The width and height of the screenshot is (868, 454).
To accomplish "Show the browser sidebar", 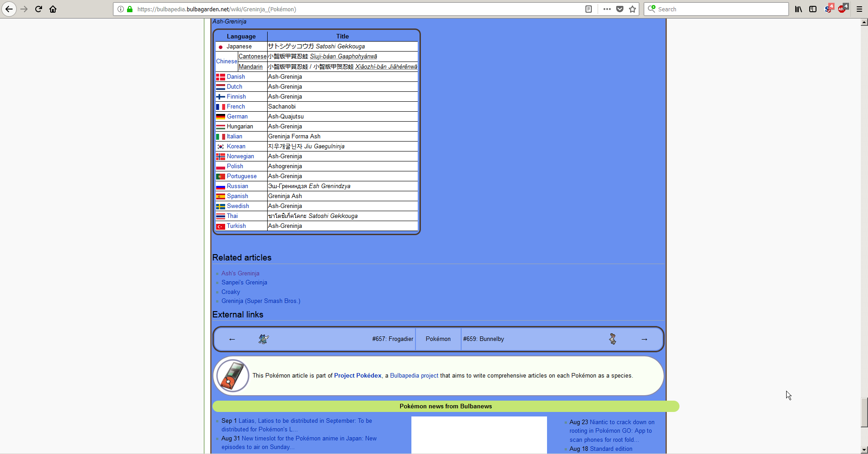I will coord(813,9).
